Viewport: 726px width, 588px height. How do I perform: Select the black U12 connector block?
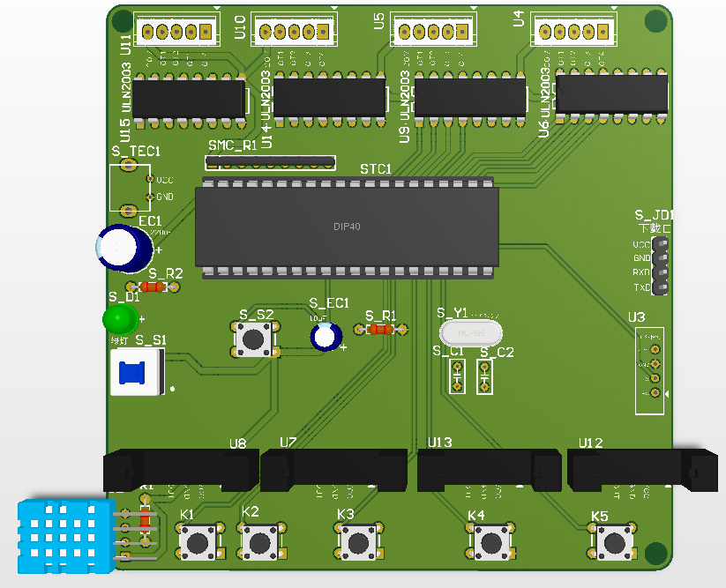pyautogui.click(x=643, y=470)
